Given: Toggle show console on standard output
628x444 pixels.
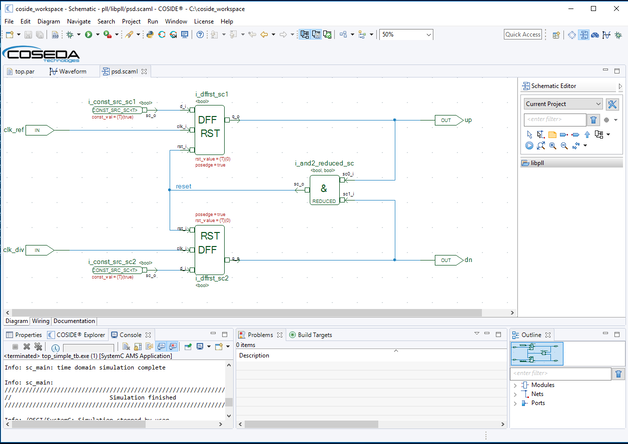Looking at the screenshot, I should (x=161, y=347).
